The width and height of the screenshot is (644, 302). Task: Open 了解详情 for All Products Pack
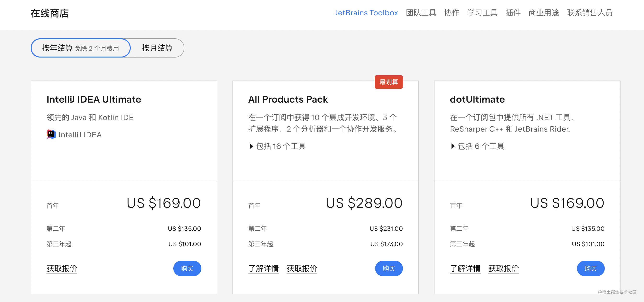pos(264,268)
